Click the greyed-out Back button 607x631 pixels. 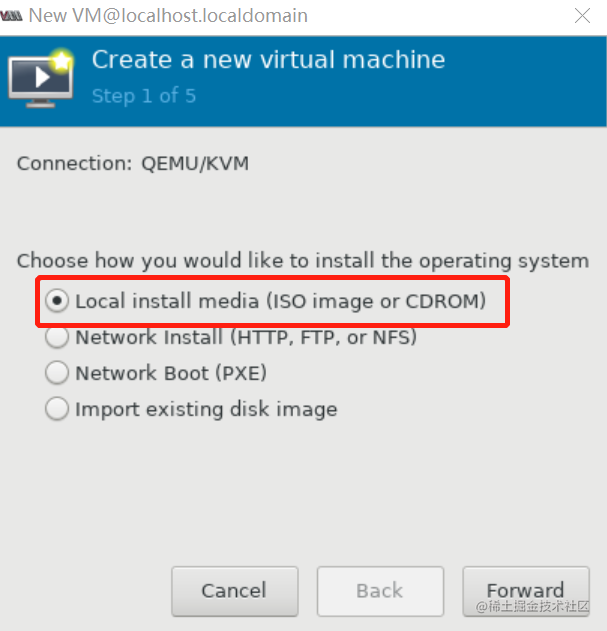[379, 591]
